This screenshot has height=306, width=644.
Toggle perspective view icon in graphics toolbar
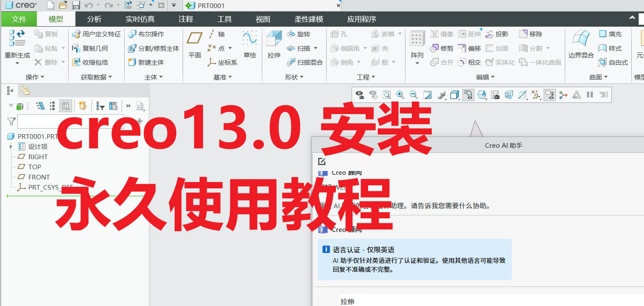509,95
